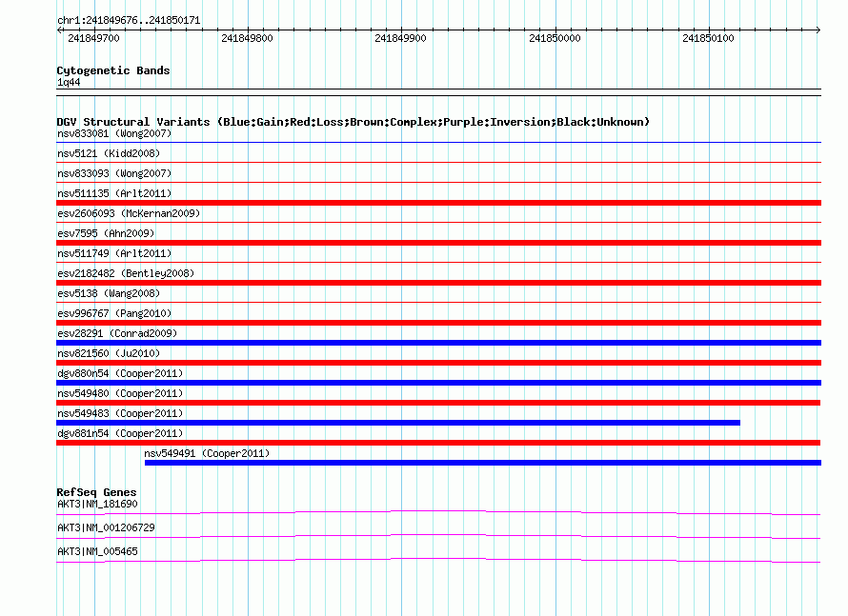Click the blue bar under nsv549491
Image resolution: width=848 pixels, height=616 pixels.
483,463
